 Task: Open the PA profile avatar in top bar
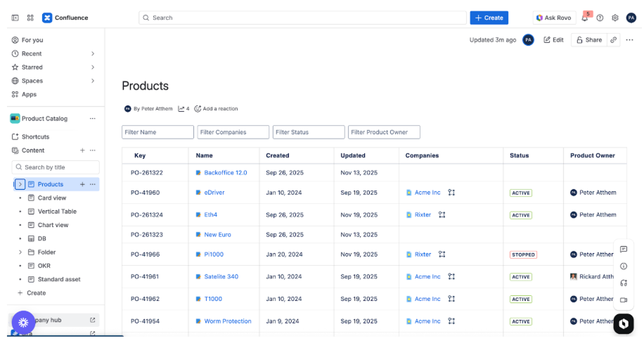click(631, 18)
